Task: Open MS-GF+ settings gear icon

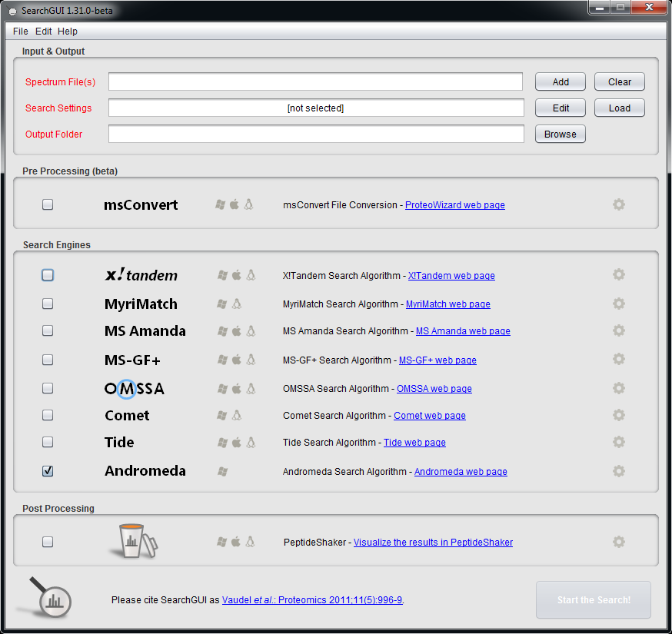Action: click(x=618, y=359)
